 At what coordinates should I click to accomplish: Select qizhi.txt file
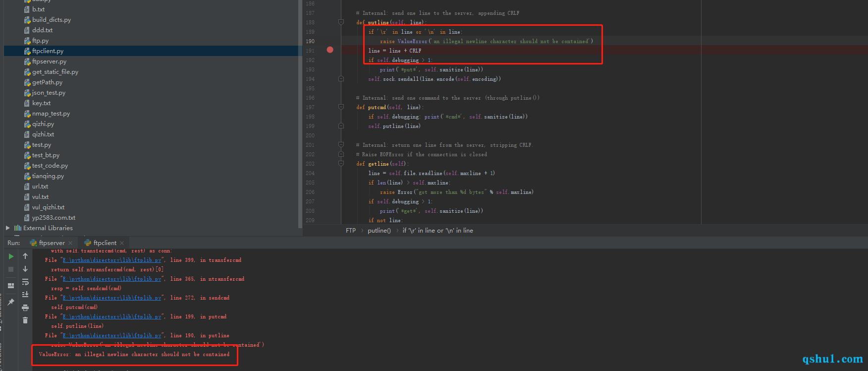(43, 134)
